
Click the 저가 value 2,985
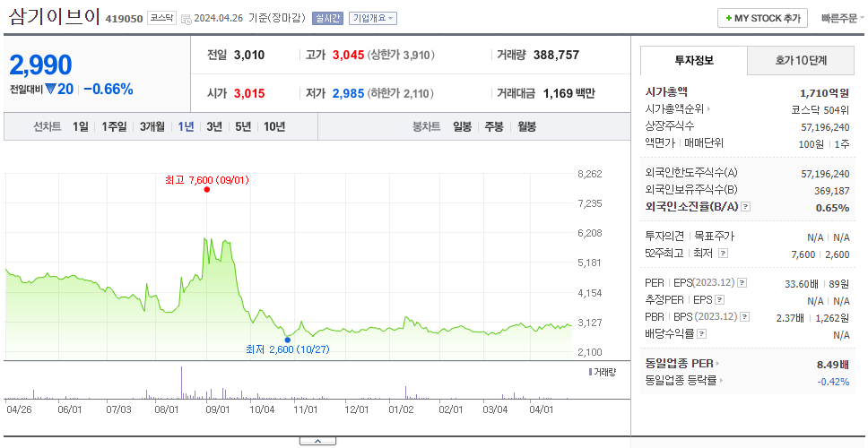coord(348,93)
